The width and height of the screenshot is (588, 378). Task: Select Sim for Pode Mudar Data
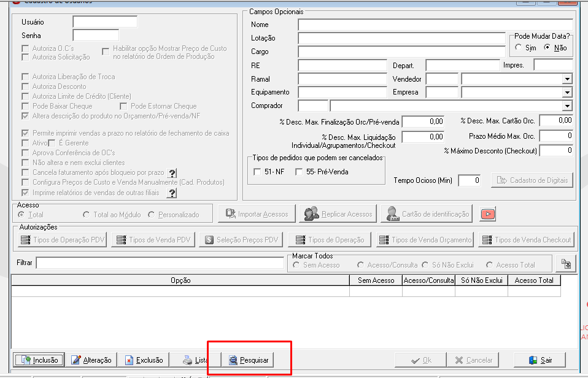(518, 47)
